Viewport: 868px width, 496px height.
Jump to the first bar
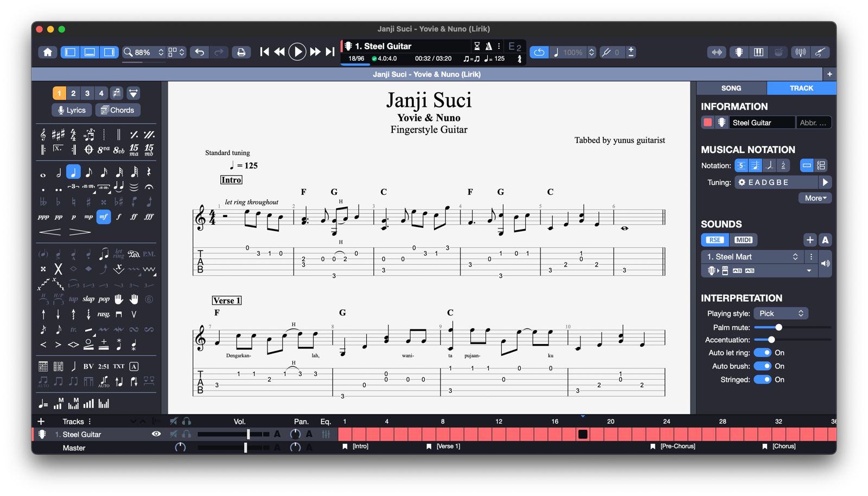[x=264, y=52]
